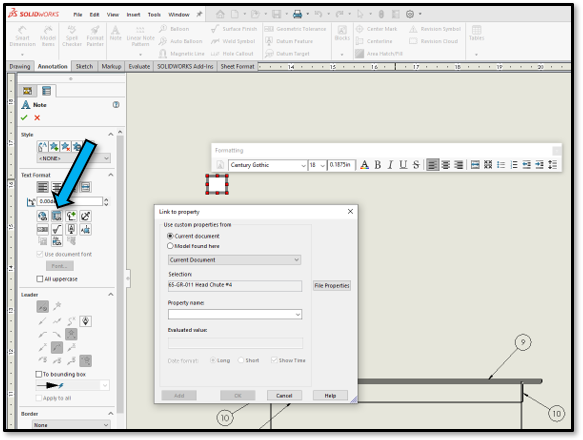Open the Century Gothic font dropdown
The image size is (583, 440).
[267, 165]
